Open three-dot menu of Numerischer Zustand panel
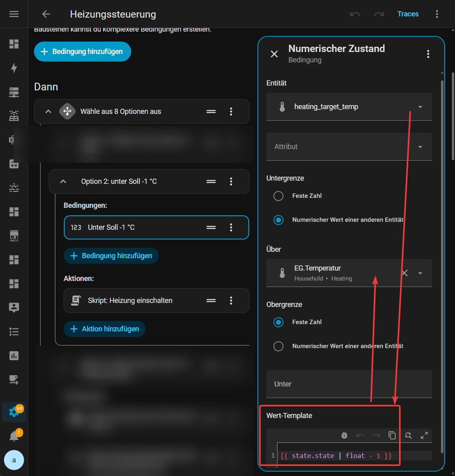The width and height of the screenshot is (455, 476). pyautogui.click(x=428, y=54)
